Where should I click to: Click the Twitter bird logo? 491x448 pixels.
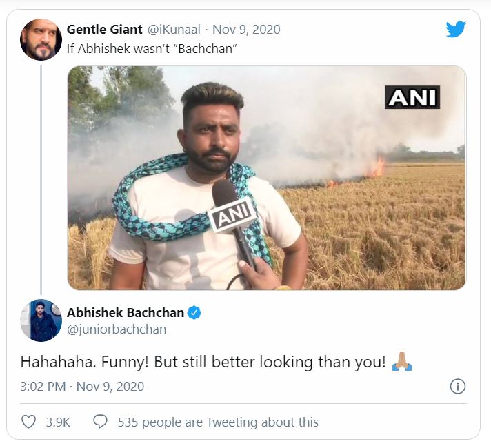point(456,29)
